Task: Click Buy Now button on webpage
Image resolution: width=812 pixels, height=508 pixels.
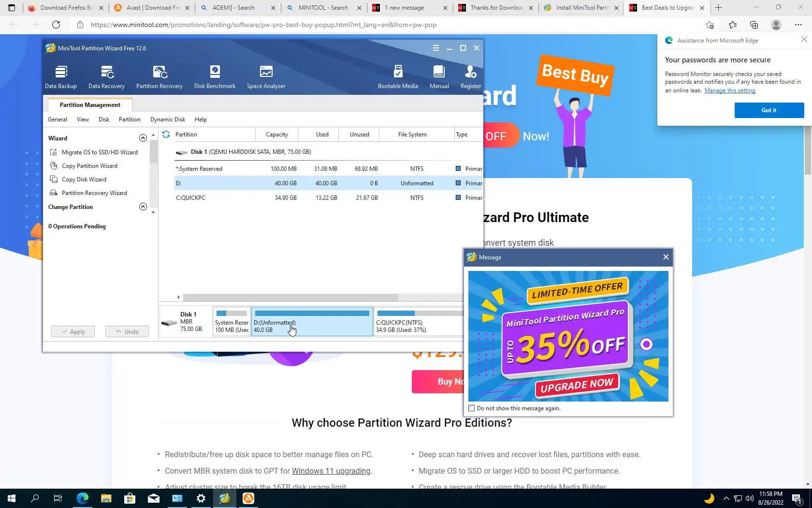Action: [438, 382]
